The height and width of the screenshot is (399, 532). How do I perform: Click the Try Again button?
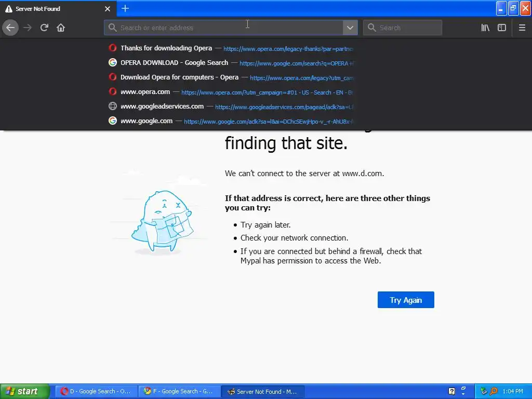coord(406,300)
